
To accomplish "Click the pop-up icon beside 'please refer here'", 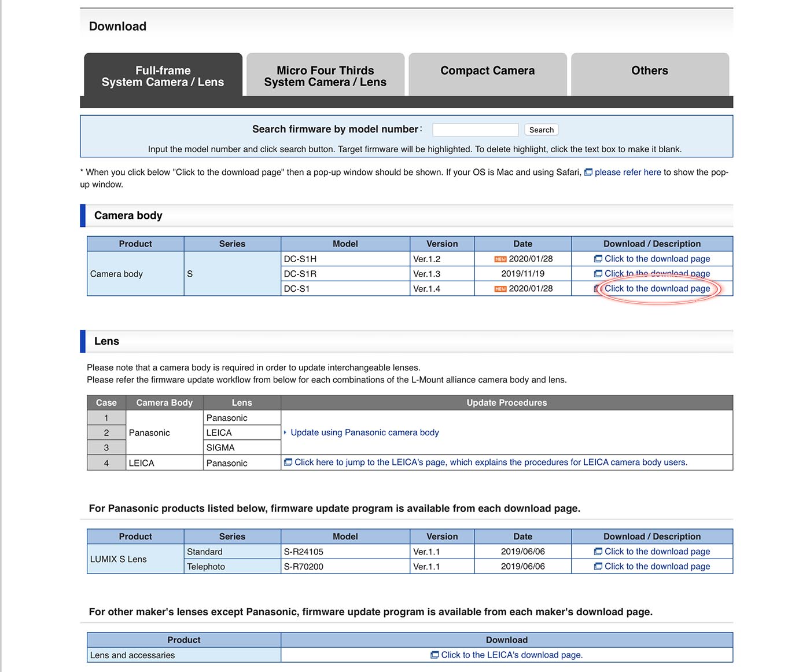I will click(588, 172).
